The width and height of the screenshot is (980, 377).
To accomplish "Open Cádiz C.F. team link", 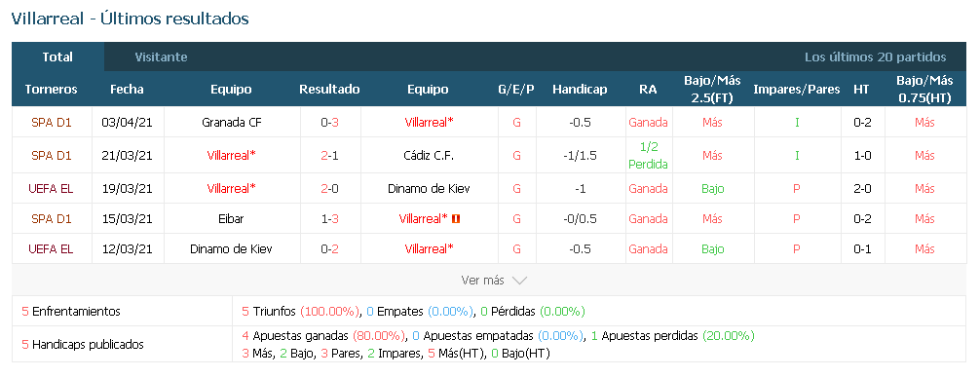I will click(x=428, y=155).
